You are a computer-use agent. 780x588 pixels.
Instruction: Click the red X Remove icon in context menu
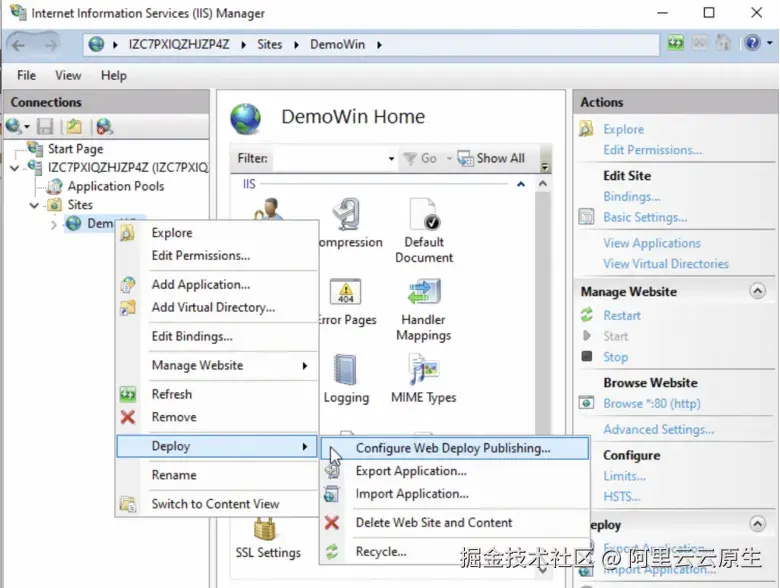tap(128, 417)
